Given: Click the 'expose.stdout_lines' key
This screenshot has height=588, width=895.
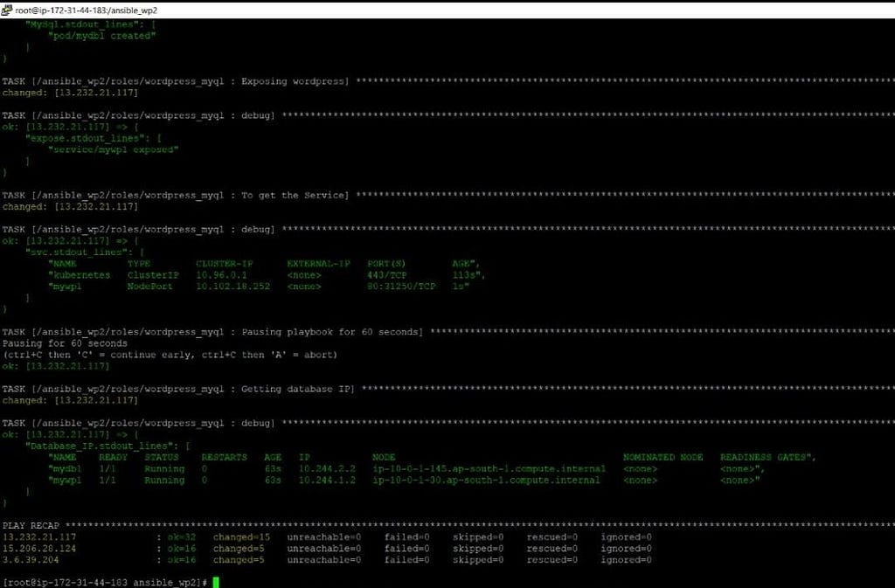Looking at the screenshot, I should 85,138.
